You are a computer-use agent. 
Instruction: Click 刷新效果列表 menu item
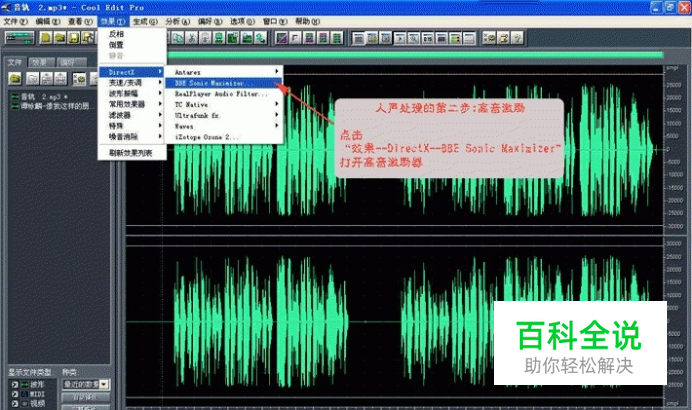click(132, 153)
